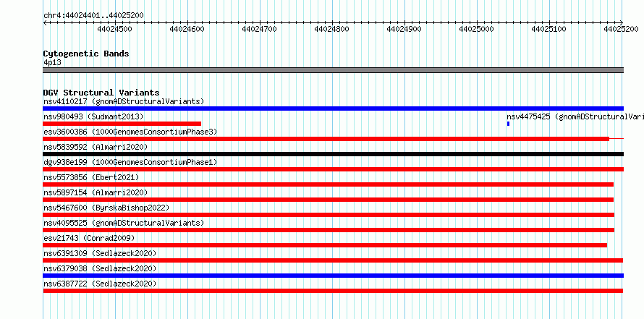The height and width of the screenshot is (319, 644).
Task: Click ruler position 44025100
Action: click(x=549, y=29)
